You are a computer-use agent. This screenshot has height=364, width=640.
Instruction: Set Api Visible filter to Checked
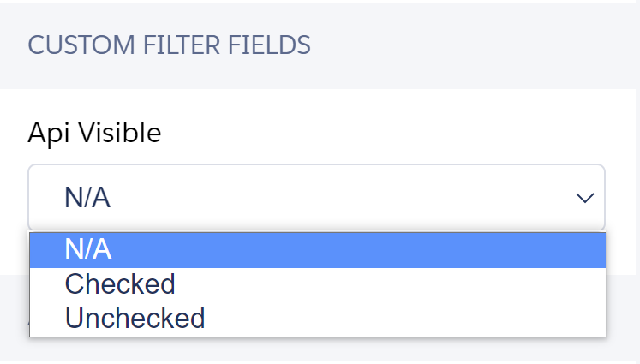pos(120,283)
